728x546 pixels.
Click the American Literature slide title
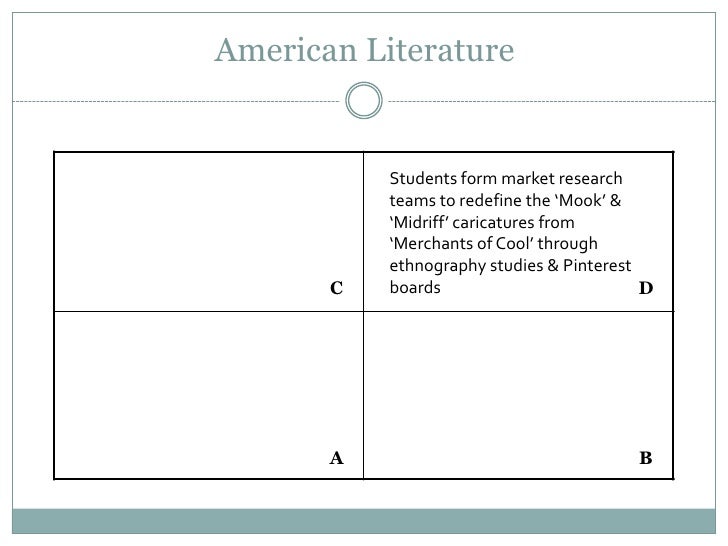tap(364, 50)
